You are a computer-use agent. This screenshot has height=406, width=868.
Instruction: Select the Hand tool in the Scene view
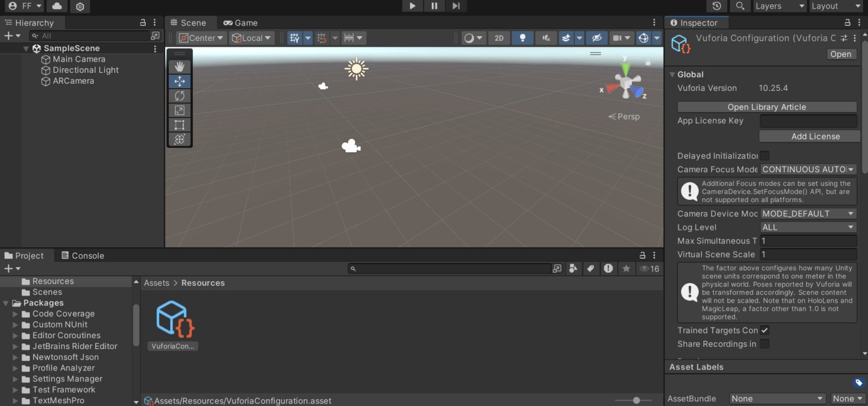point(179,66)
